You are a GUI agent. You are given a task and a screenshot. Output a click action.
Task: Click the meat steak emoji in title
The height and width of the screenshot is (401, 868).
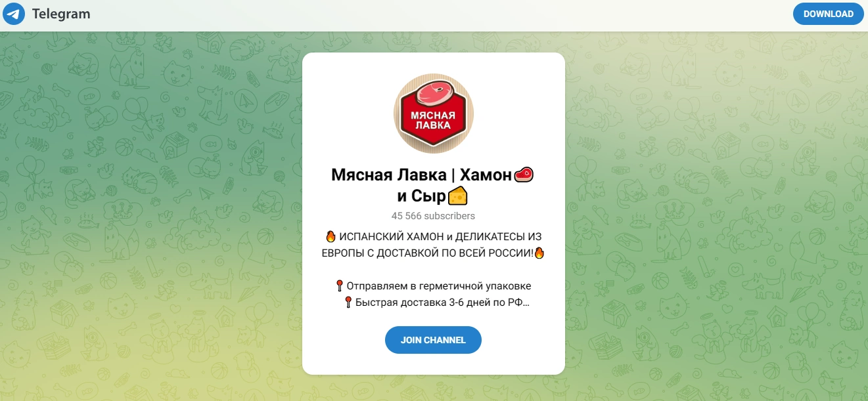(x=524, y=175)
